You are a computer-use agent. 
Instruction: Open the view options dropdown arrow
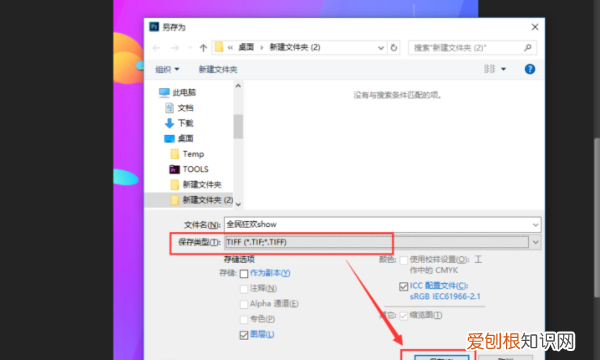[x=504, y=69]
